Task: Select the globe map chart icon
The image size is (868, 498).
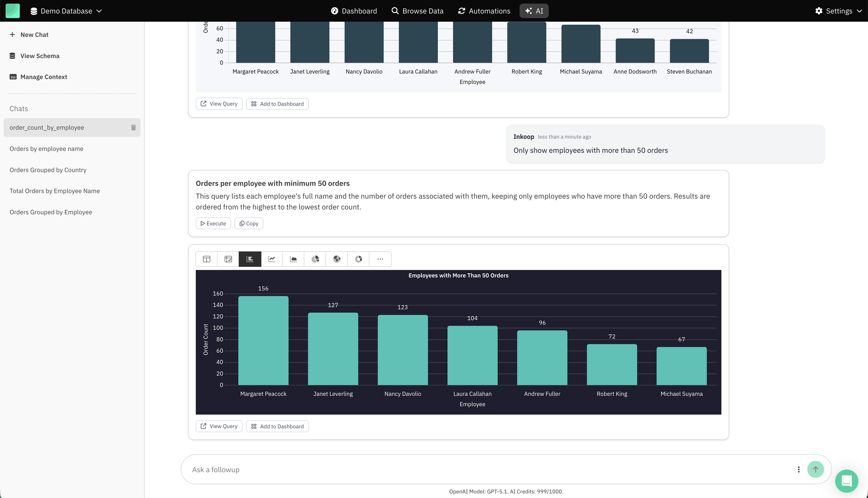Action: pos(337,259)
